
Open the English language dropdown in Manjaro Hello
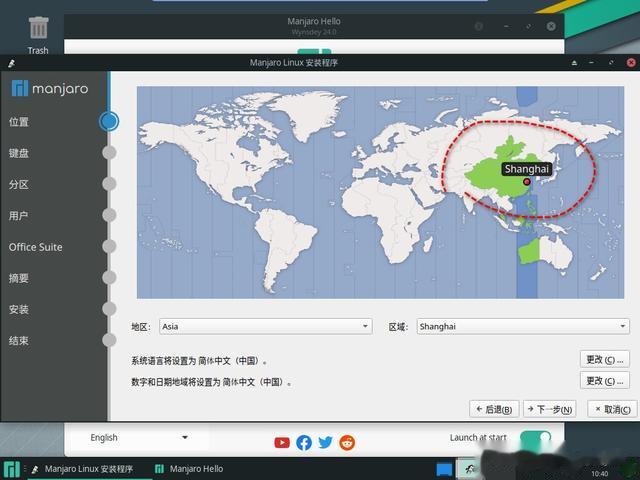coord(139,438)
